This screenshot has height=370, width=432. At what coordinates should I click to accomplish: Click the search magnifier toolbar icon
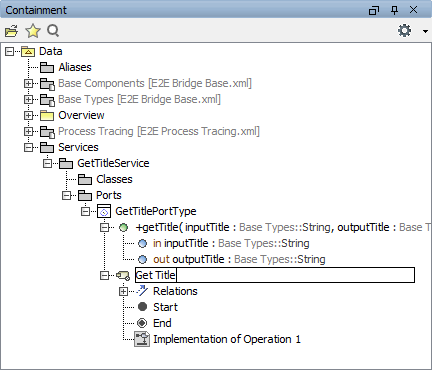[53, 31]
